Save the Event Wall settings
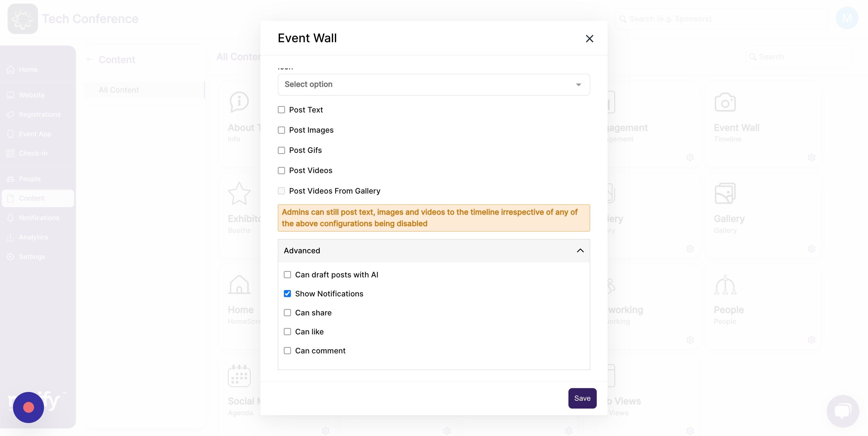 [x=582, y=398]
